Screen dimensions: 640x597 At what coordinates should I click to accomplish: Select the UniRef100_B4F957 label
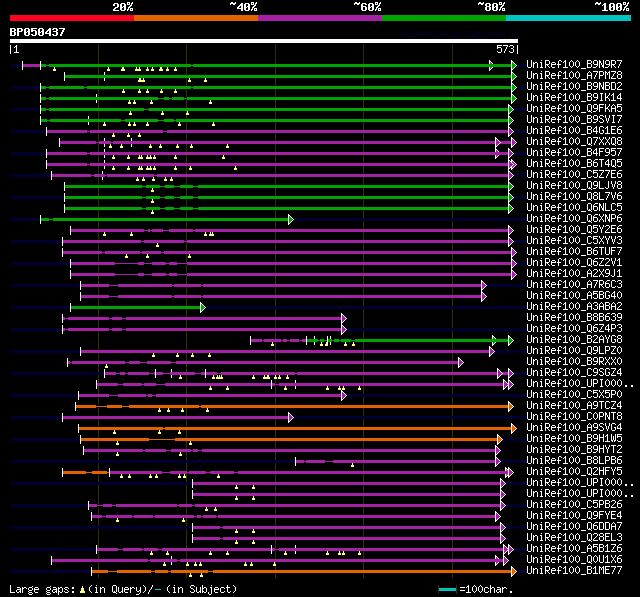point(574,152)
